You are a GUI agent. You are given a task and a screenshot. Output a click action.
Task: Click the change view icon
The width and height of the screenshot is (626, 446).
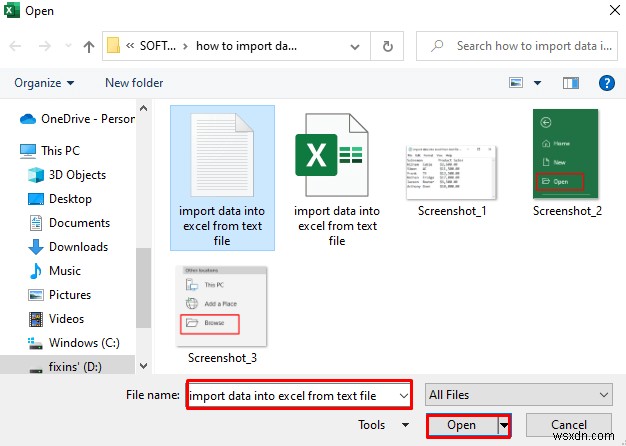(x=516, y=83)
